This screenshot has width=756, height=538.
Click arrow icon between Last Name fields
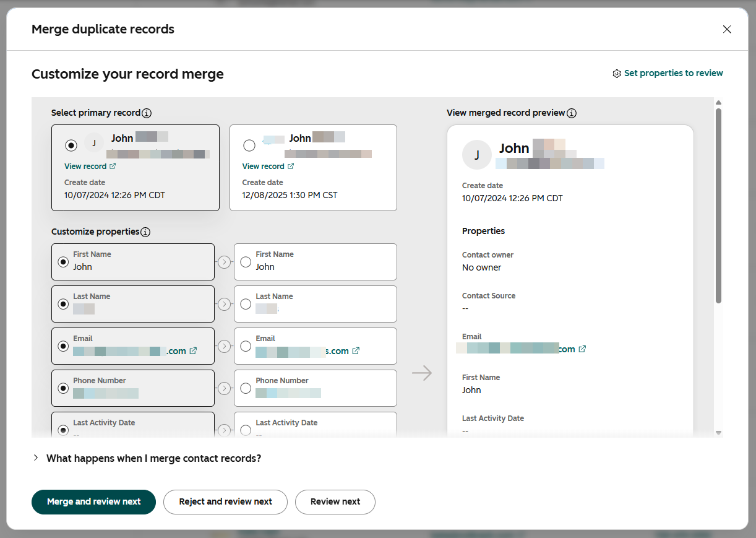coord(224,304)
